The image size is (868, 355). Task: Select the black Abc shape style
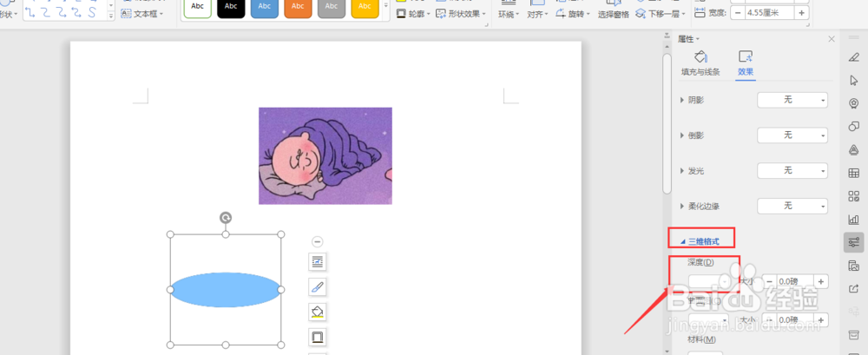point(231,8)
